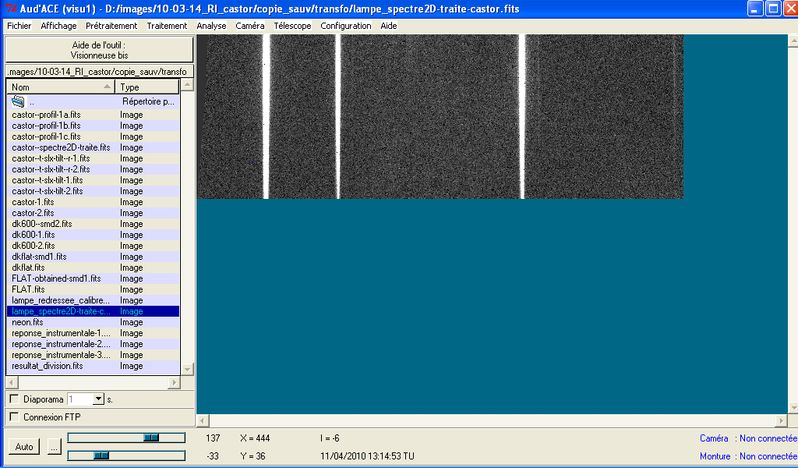Click the upper high-threshold slider handle

(x=151, y=437)
